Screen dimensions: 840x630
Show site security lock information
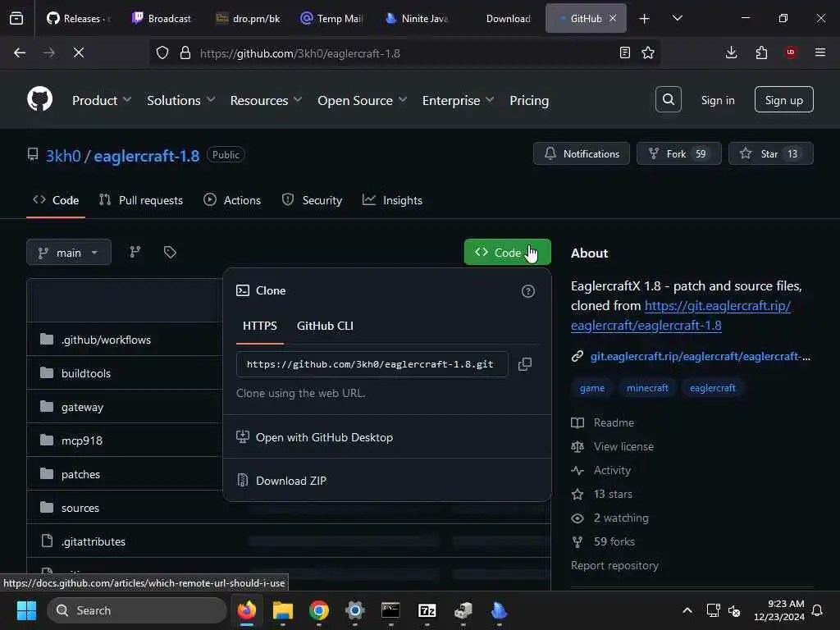185,53
